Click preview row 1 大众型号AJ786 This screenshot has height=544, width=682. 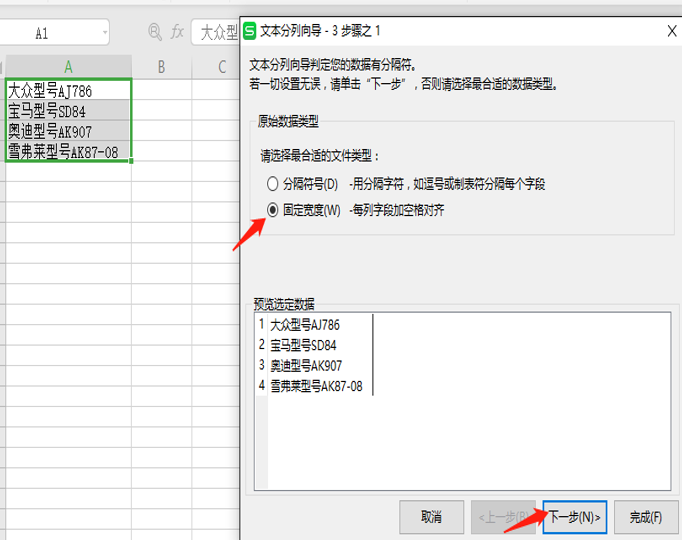click(x=304, y=325)
